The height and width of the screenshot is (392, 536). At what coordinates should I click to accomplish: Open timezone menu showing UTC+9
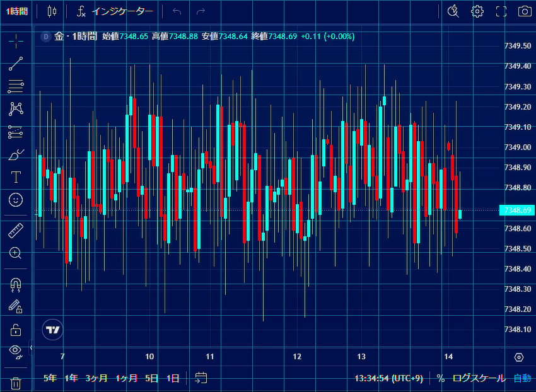(x=388, y=378)
